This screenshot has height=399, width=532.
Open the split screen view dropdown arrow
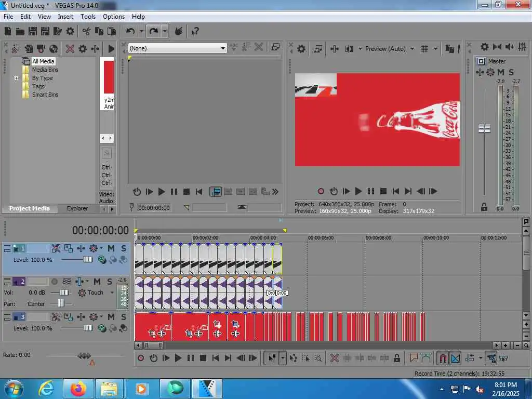[x=360, y=49]
